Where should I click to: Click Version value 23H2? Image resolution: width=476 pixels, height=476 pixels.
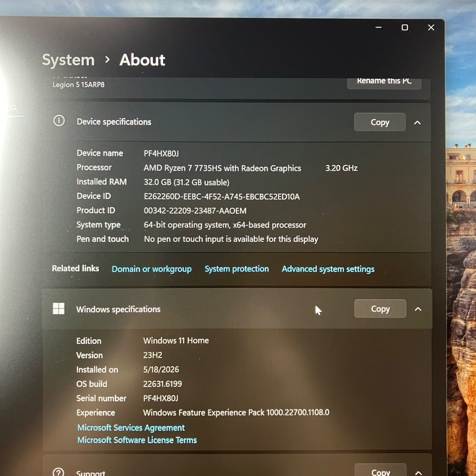153,355
